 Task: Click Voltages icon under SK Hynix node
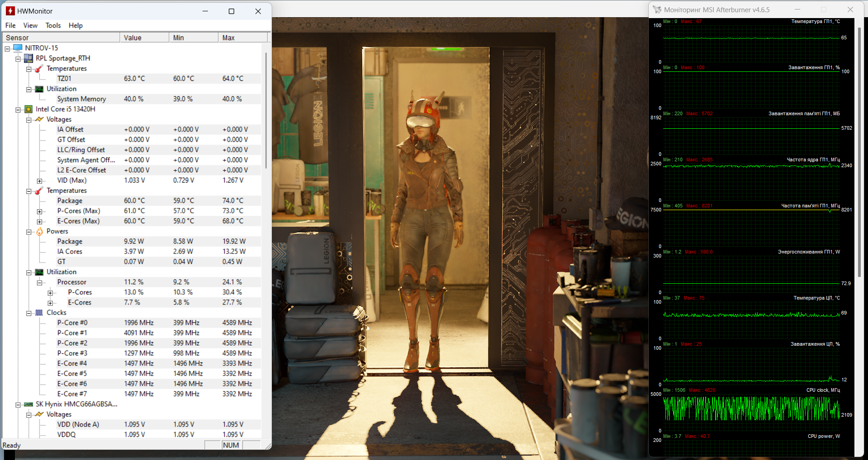[39, 414]
